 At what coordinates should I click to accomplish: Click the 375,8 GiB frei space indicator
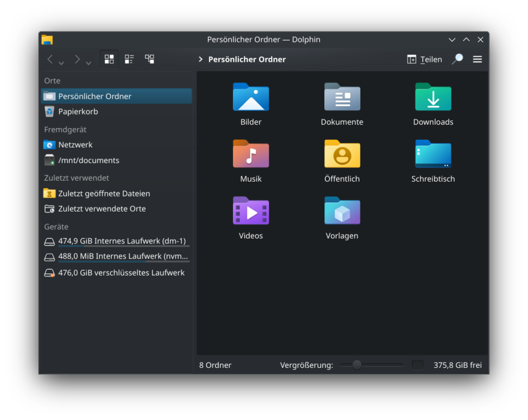click(x=457, y=365)
